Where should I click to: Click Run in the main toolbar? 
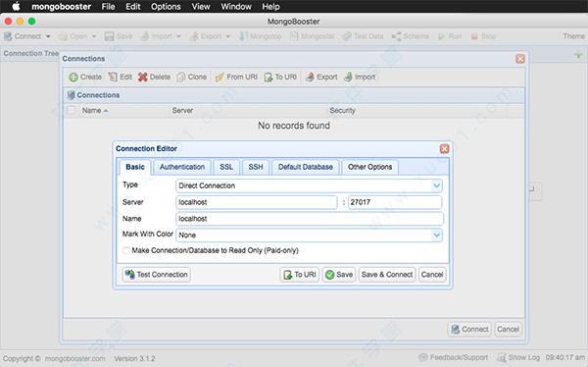(450, 36)
